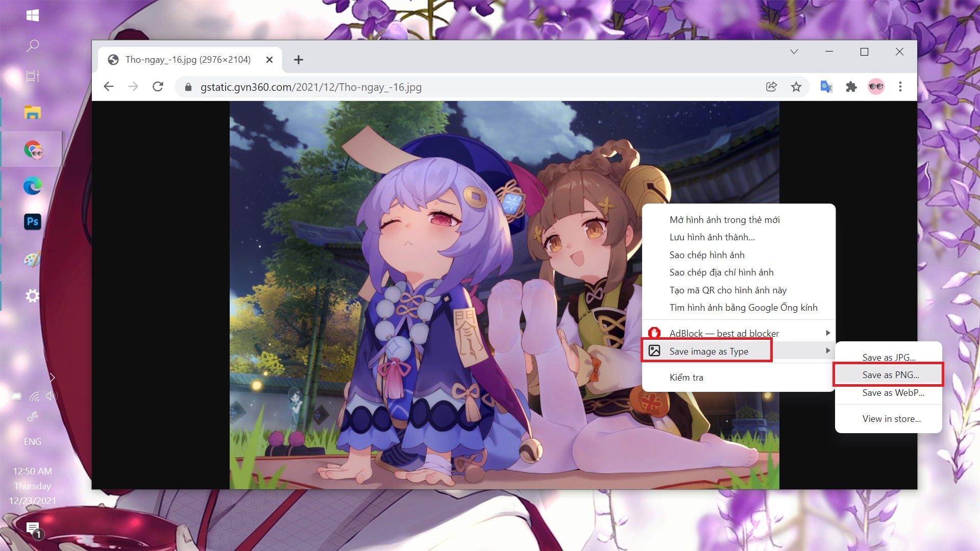Choose 'Sao chép địa chỉ hình ảnh'

[739, 272]
